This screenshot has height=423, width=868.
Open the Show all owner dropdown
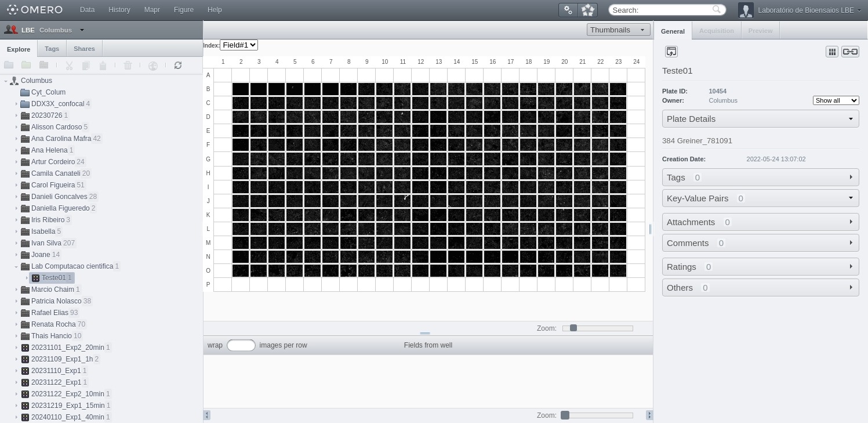[836, 100]
